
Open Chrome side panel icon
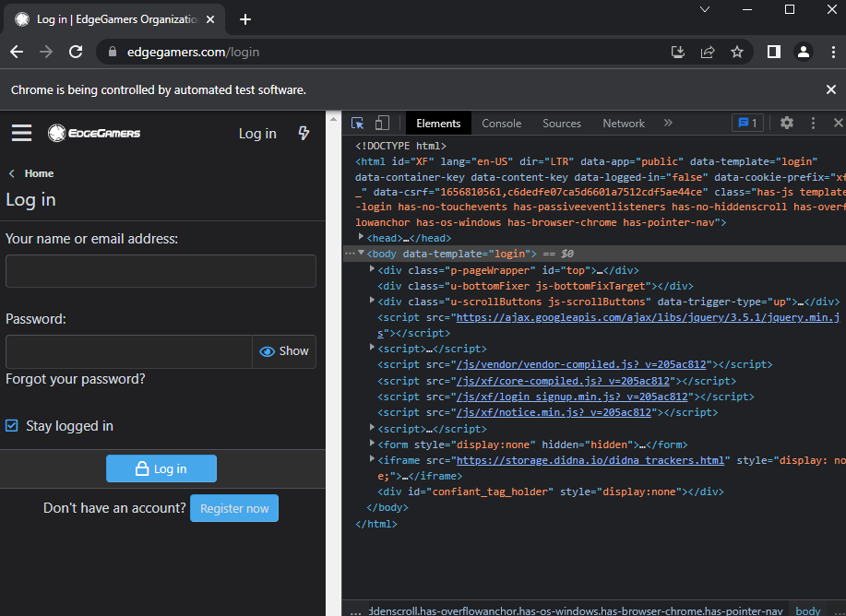click(x=774, y=52)
